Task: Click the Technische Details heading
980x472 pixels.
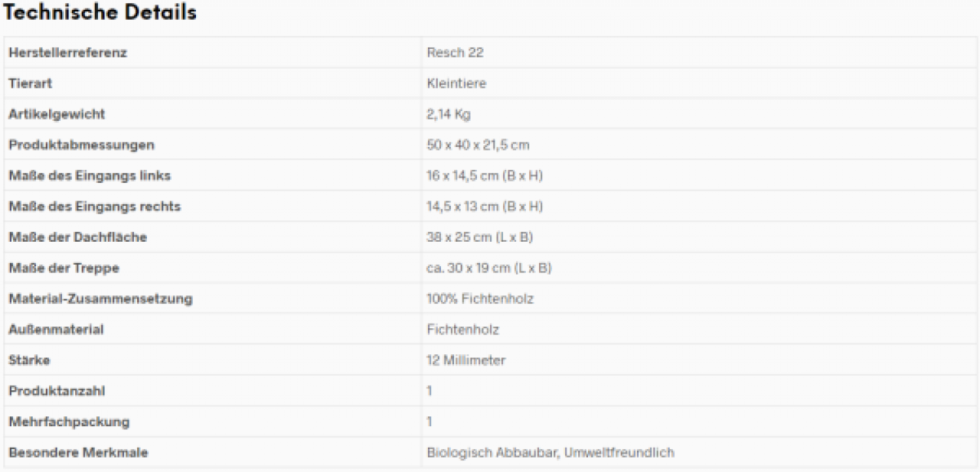Action: coord(100,13)
